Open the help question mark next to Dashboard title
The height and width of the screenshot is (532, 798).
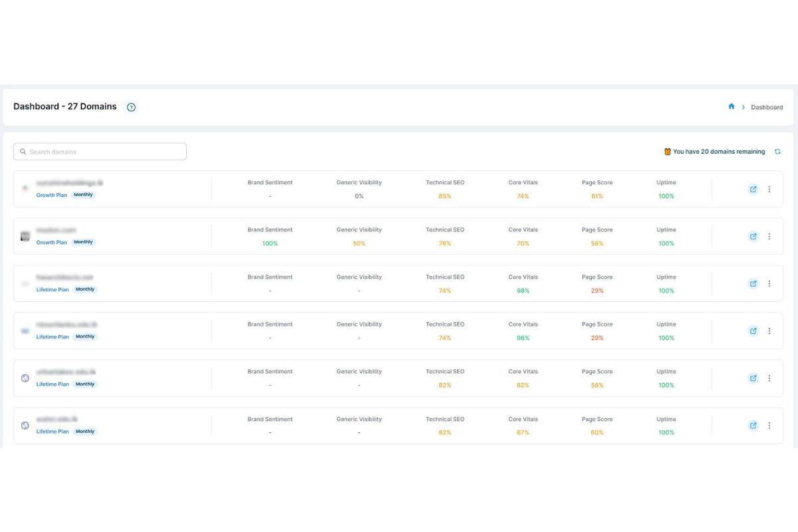(x=131, y=106)
